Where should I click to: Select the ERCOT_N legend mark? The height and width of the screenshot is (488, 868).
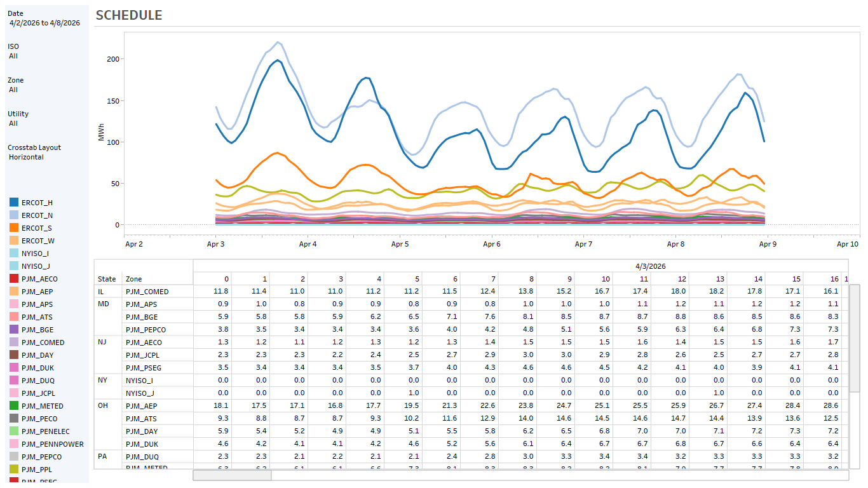14,215
